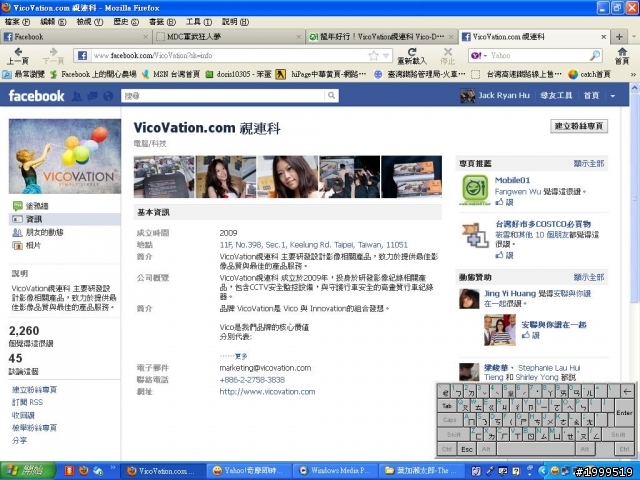This screenshot has width=640, height=480.
Task: Click the Jing Yi Huang name link
Action: point(509,293)
